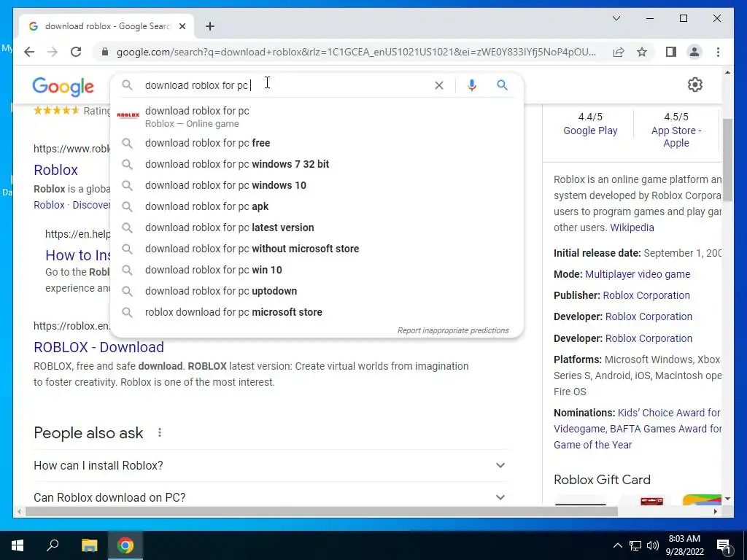747x560 pixels.
Task: Clear the search box with the X icon
Action: 438,85
